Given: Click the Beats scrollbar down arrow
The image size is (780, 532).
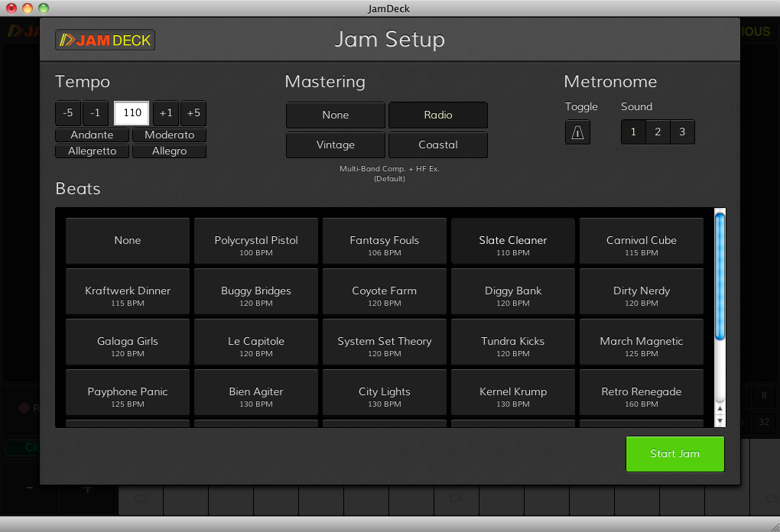Looking at the screenshot, I should coord(720,420).
